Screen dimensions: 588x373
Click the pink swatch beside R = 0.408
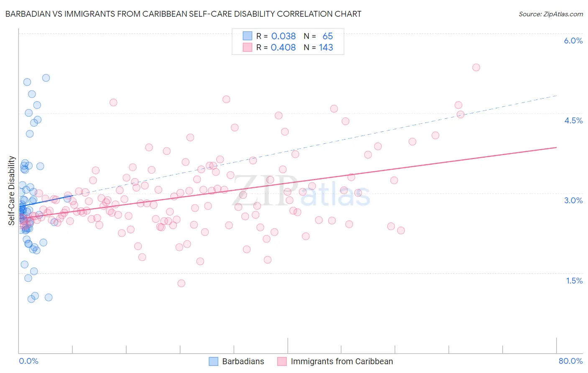[248, 47]
